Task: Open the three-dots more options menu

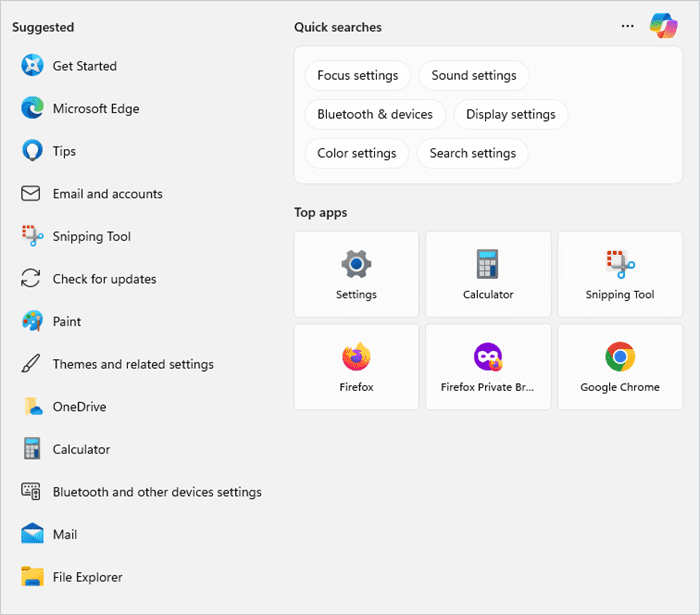Action: point(627,26)
